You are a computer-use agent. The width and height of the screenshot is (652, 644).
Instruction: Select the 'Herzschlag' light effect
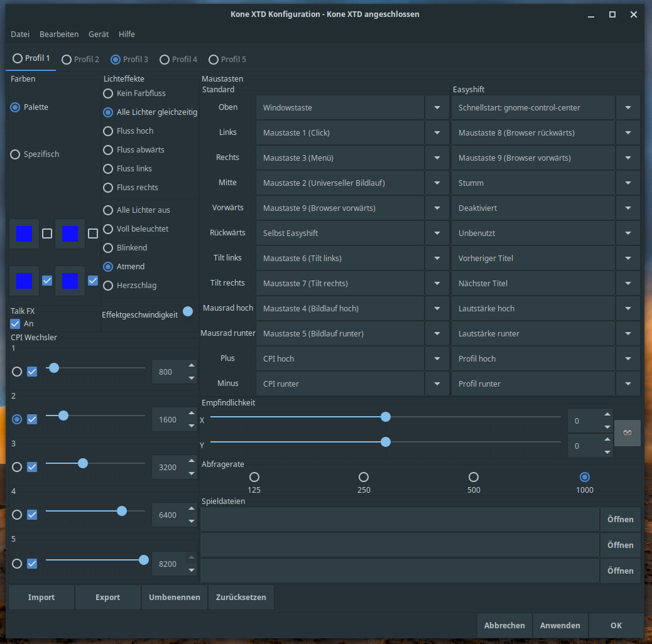point(108,286)
